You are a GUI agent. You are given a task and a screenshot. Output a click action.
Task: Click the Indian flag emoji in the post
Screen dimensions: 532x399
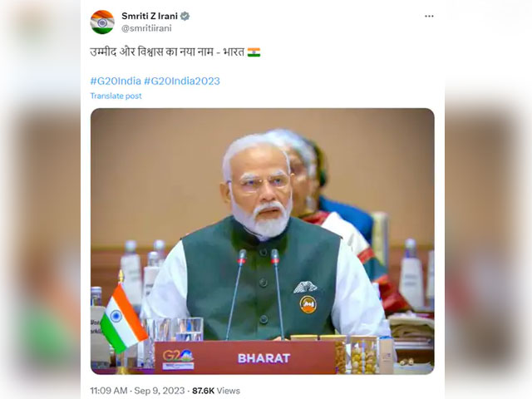(x=254, y=52)
